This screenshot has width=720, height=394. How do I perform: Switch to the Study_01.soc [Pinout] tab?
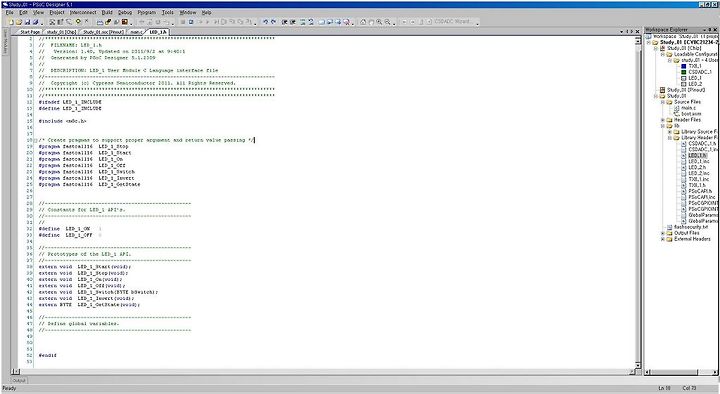tap(103, 32)
